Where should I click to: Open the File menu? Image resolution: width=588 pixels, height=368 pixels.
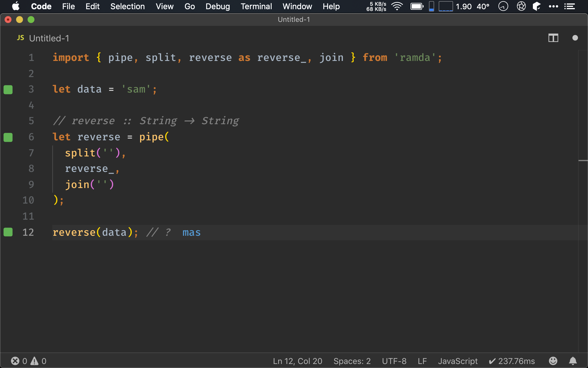68,6
